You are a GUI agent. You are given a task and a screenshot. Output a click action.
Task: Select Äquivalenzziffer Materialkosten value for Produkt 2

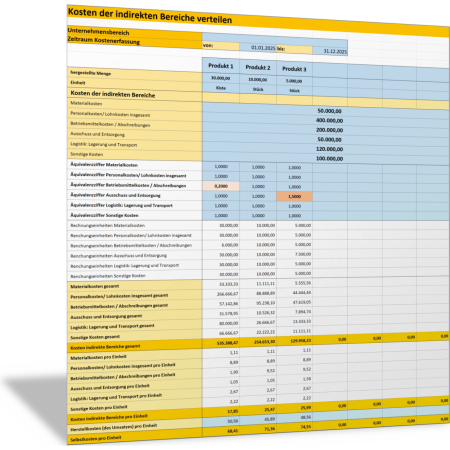(258, 167)
